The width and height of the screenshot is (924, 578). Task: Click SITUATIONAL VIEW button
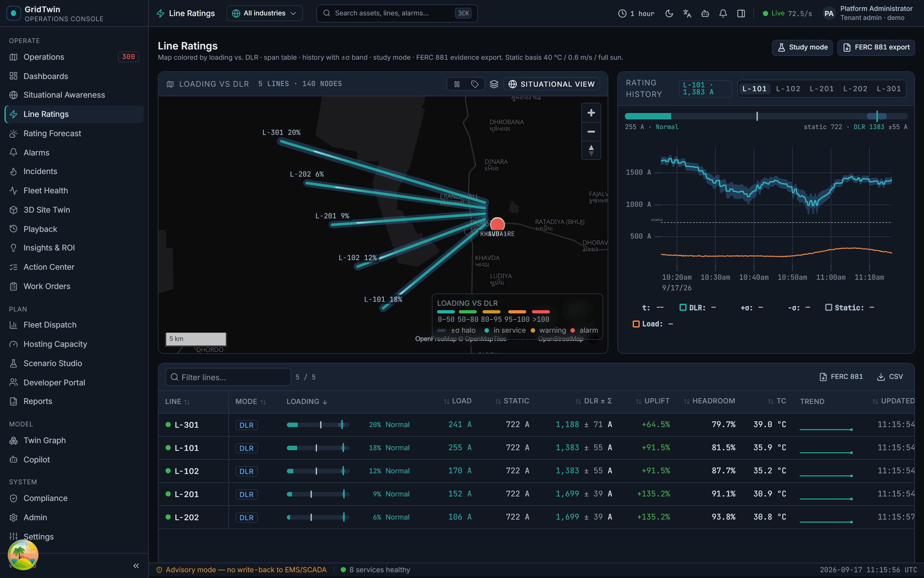(551, 84)
